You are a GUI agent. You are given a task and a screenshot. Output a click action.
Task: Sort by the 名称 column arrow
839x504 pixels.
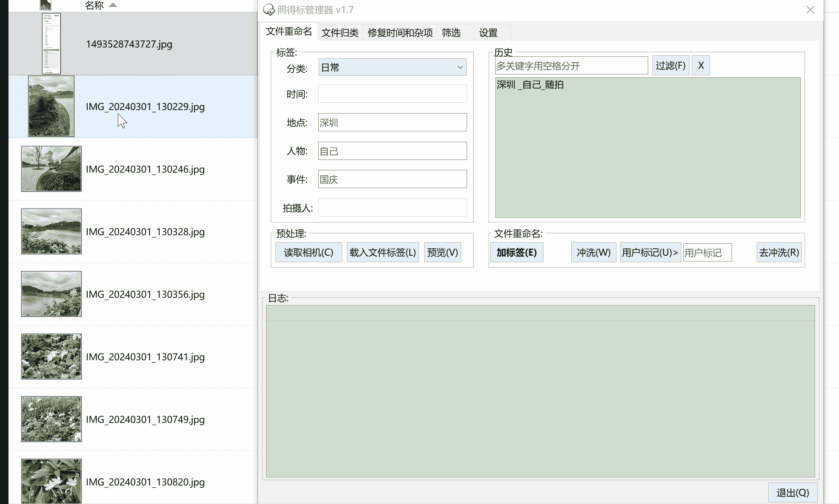[113, 5]
